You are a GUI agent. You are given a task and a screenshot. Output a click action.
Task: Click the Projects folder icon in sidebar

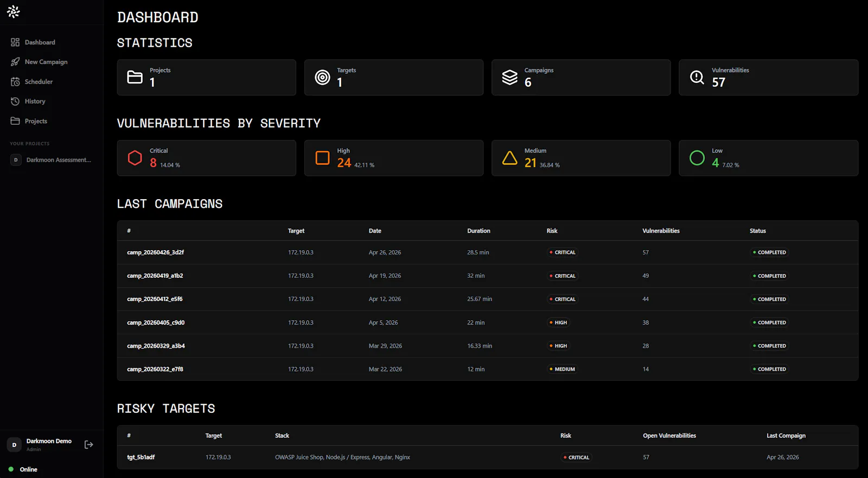click(15, 121)
